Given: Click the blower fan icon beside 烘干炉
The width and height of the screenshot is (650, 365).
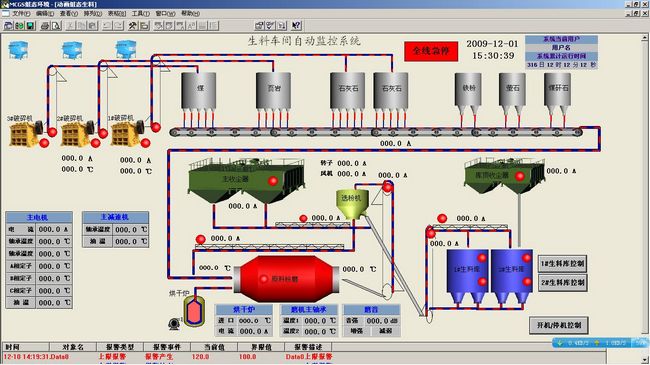Looking at the screenshot, I should click(x=175, y=324).
